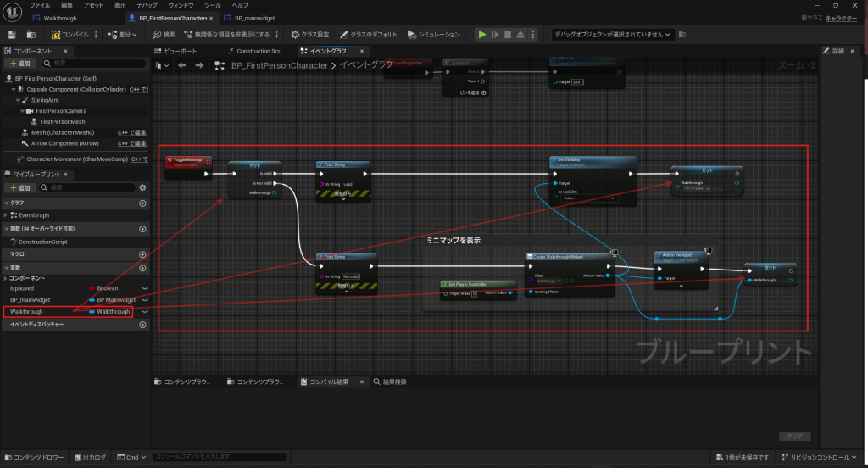868x468 pixels.
Task: Click the console command input field
Action: (x=246, y=458)
